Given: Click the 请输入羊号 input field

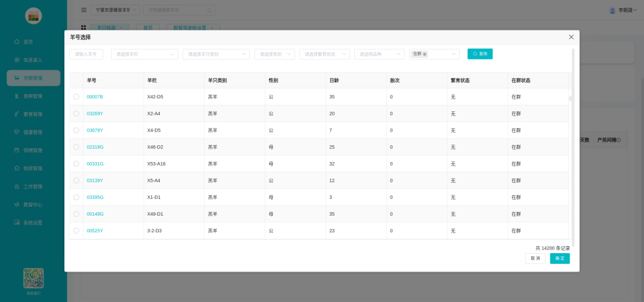Looking at the screenshot, I should click(x=86, y=54).
